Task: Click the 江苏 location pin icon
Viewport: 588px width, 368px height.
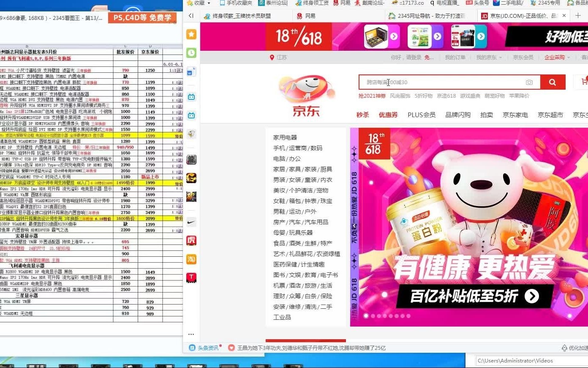Action: coord(272,58)
